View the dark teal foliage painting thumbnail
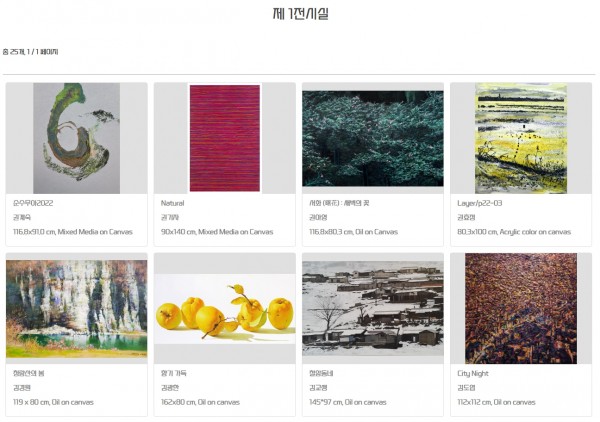This screenshot has height=422, width=600. [x=373, y=138]
